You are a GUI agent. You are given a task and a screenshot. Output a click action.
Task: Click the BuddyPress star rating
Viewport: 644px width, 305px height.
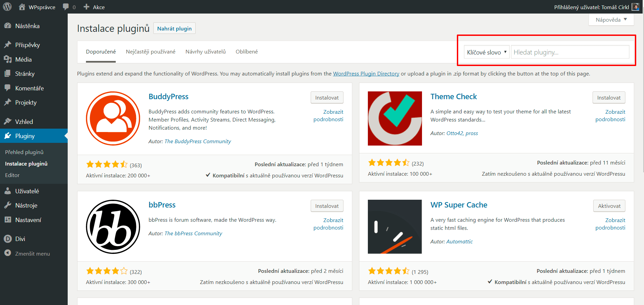coord(107,165)
